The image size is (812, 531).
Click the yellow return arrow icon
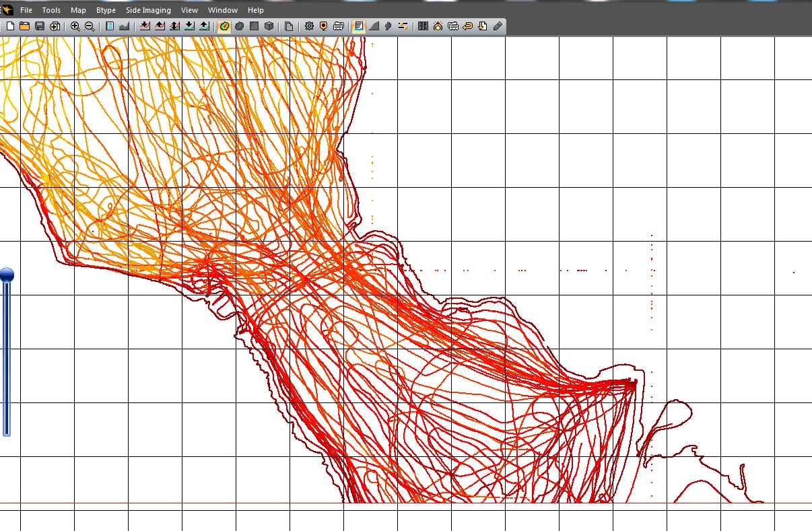coord(468,26)
